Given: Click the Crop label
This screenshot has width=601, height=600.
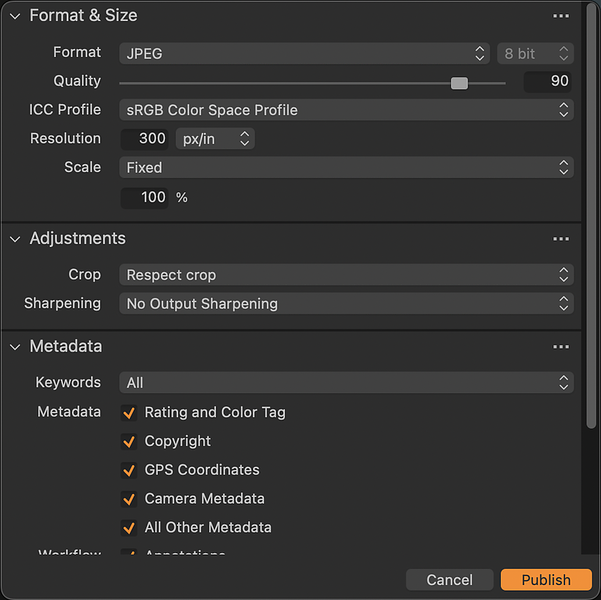Looking at the screenshot, I should [x=85, y=275].
